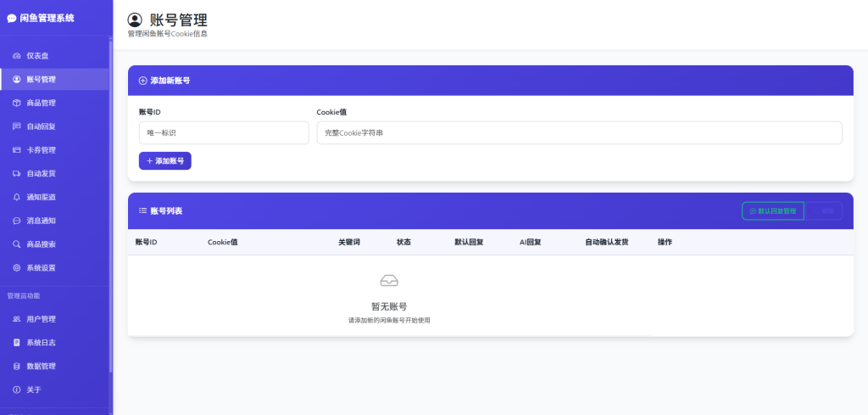The width and height of the screenshot is (868, 415).
Task: Click the 管理员功能 section label
Action: (x=24, y=296)
